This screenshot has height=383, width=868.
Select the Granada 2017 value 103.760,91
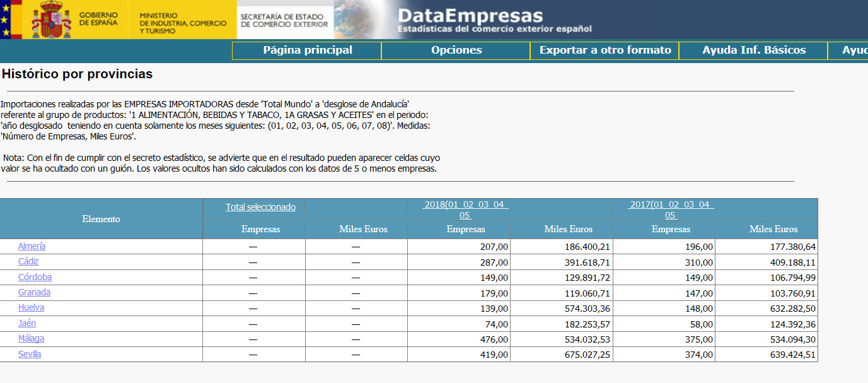pyautogui.click(x=793, y=293)
